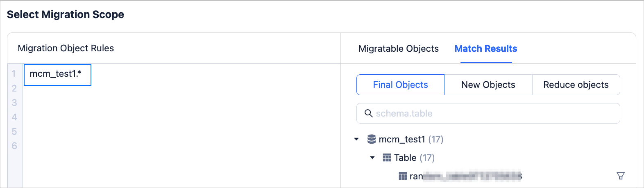The height and width of the screenshot is (188, 644).
Task: Switch to Migratable Objects tab
Action: click(399, 48)
